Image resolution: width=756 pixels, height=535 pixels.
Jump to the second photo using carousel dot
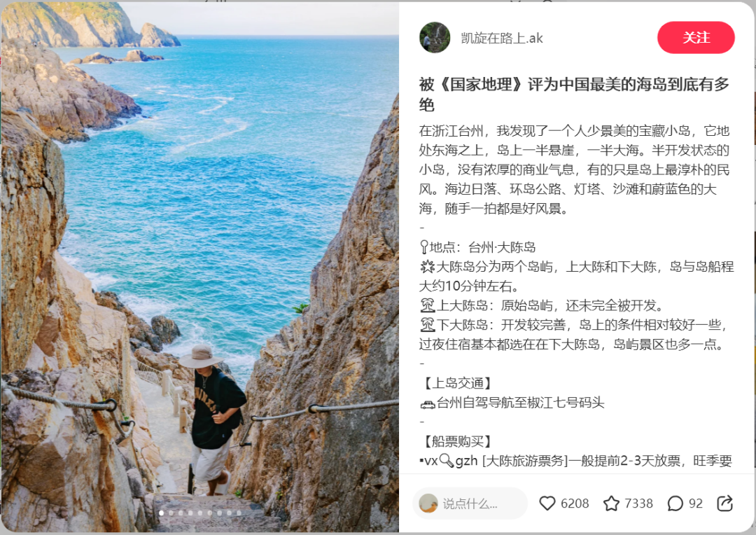[171, 513]
